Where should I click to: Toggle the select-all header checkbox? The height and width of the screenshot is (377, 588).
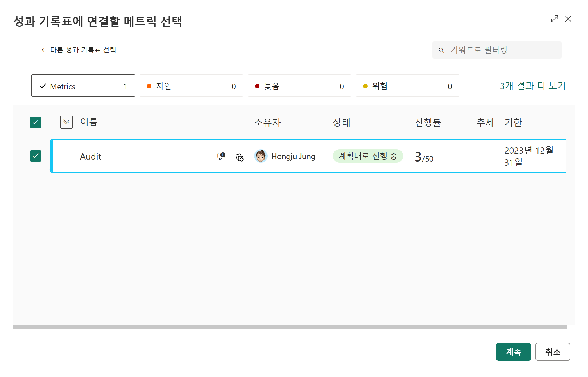pos(36,122)
